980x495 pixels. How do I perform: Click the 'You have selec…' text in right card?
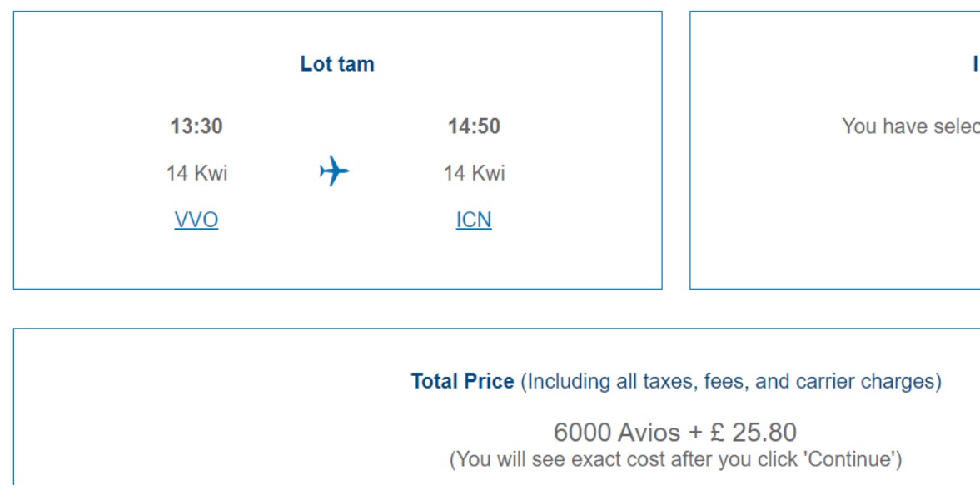click(911, 126)
